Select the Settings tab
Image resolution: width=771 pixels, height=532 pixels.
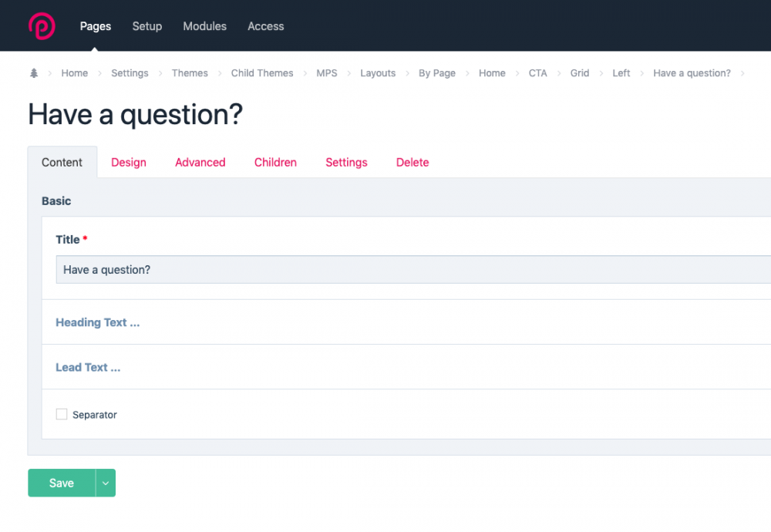(346, 163)
